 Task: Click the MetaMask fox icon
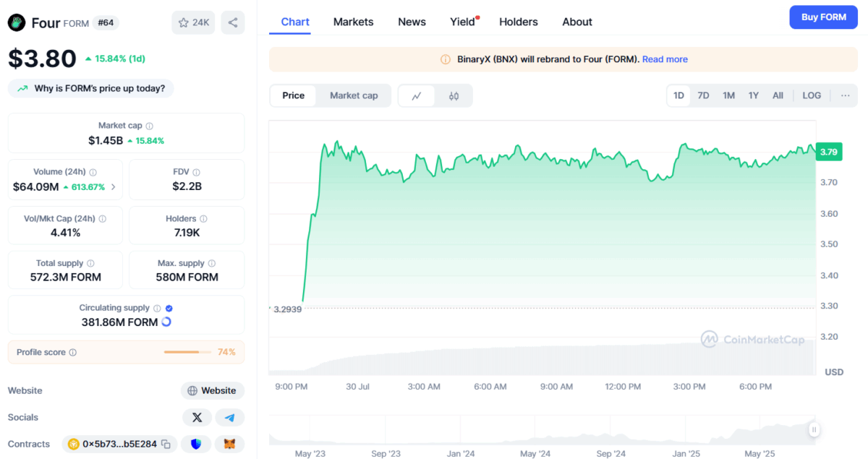coord(230,444)
